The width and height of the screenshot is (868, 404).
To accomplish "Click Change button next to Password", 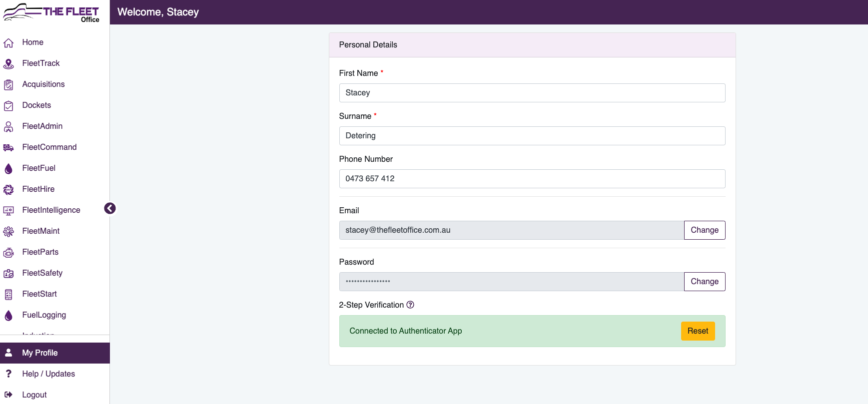I will click(705, 282).
